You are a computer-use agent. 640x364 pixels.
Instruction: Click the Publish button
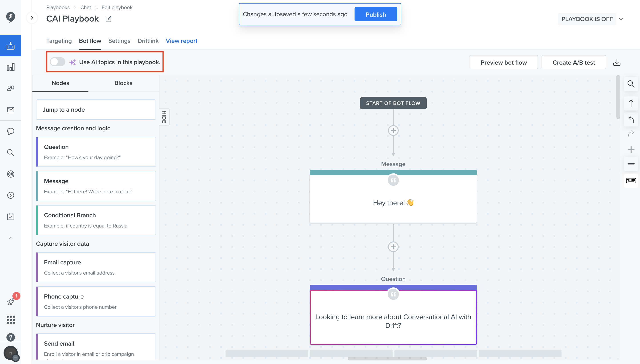(x=375, y=14)
